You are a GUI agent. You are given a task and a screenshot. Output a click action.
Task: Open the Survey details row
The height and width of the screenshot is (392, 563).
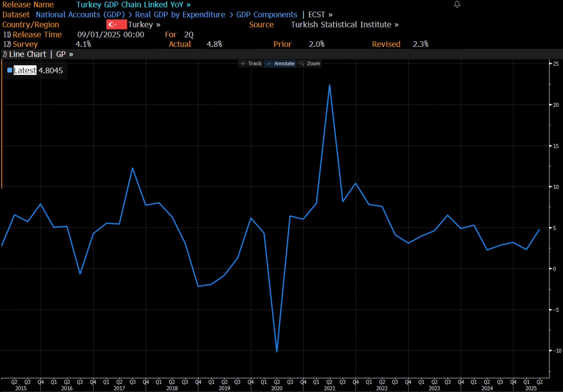pyautogui.click(x=25, y=44)
